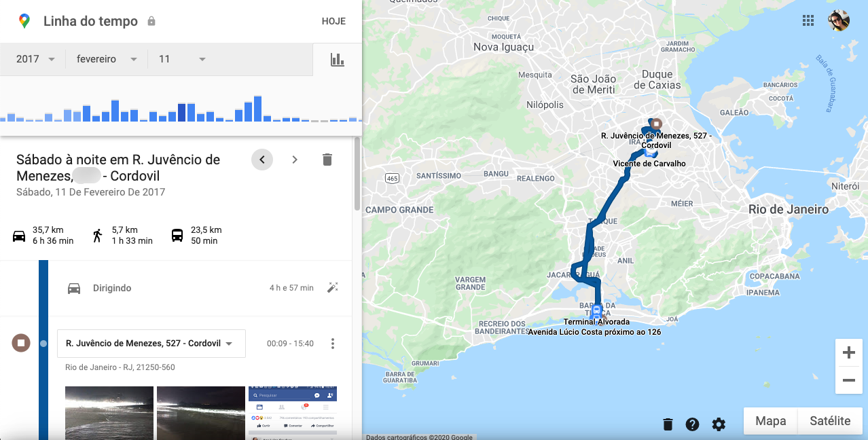Go to the previous day with left arrow

(262, 160)
